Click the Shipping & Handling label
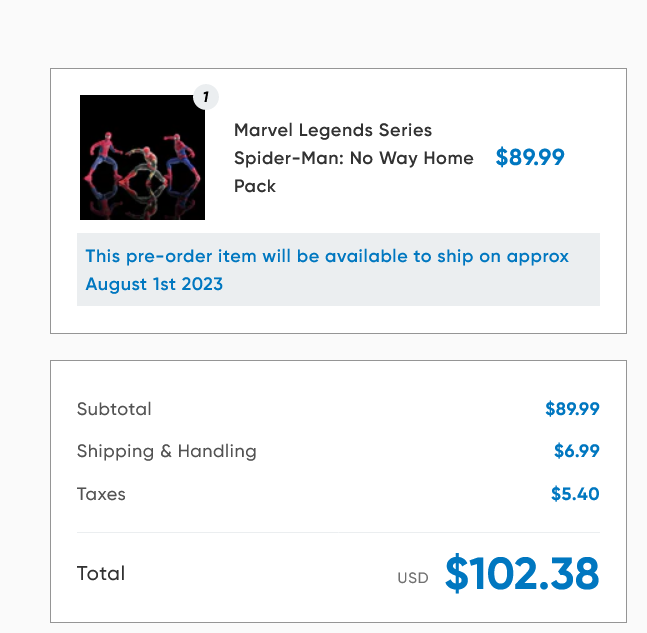 point(166,451)
